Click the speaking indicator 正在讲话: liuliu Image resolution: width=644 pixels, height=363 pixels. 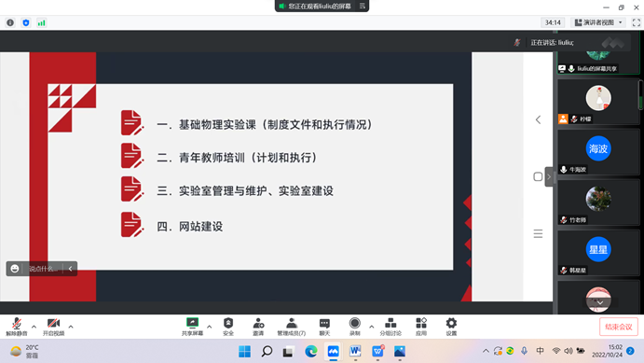tap(552, 42)
